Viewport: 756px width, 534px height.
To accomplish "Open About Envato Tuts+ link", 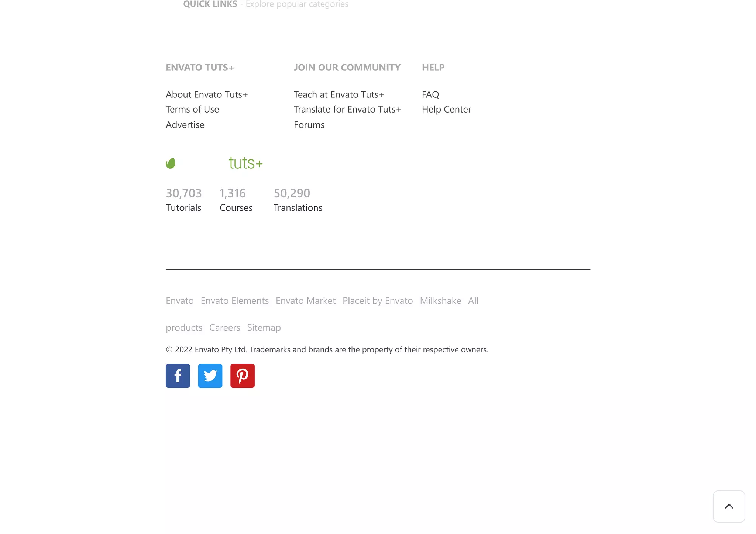I will click(x=207, y=94).
